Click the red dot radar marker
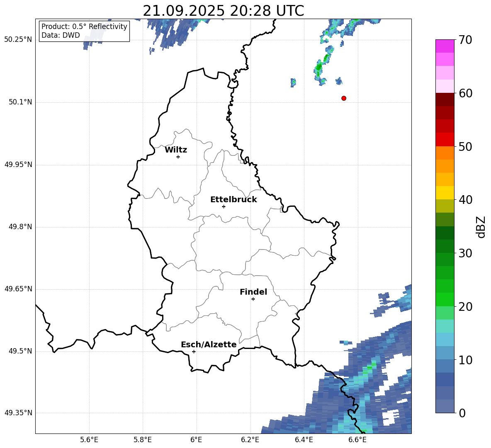The height and width of the screenshot is (448, 491). 343,98
